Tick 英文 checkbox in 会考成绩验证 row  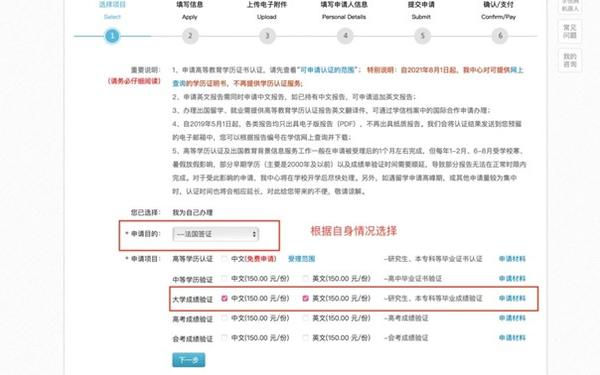click(305, 338)
